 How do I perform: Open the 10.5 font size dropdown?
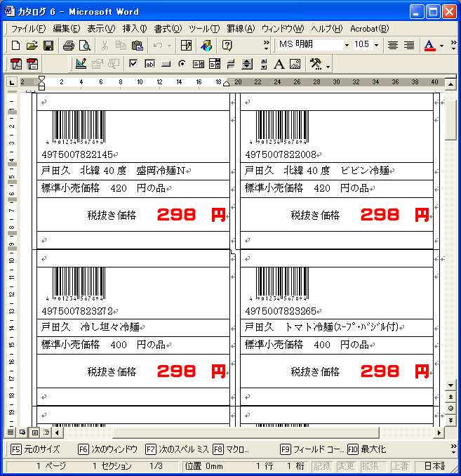tap(377, 46)
